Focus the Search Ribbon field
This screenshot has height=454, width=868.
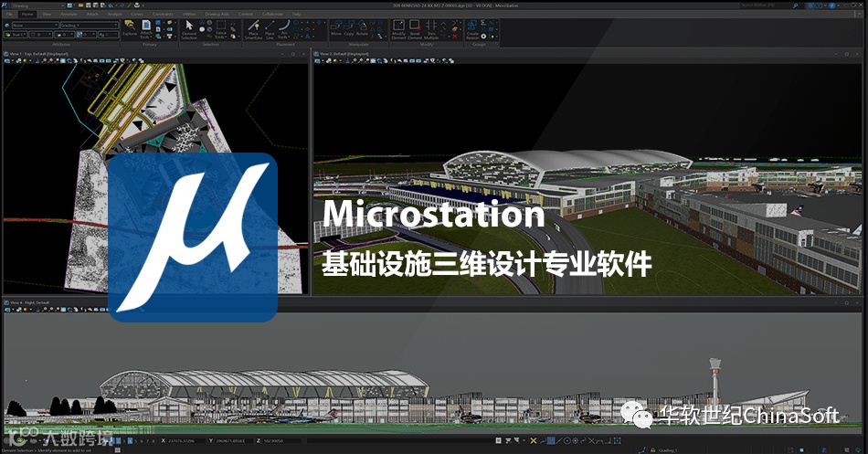click(x=766, y=5)
